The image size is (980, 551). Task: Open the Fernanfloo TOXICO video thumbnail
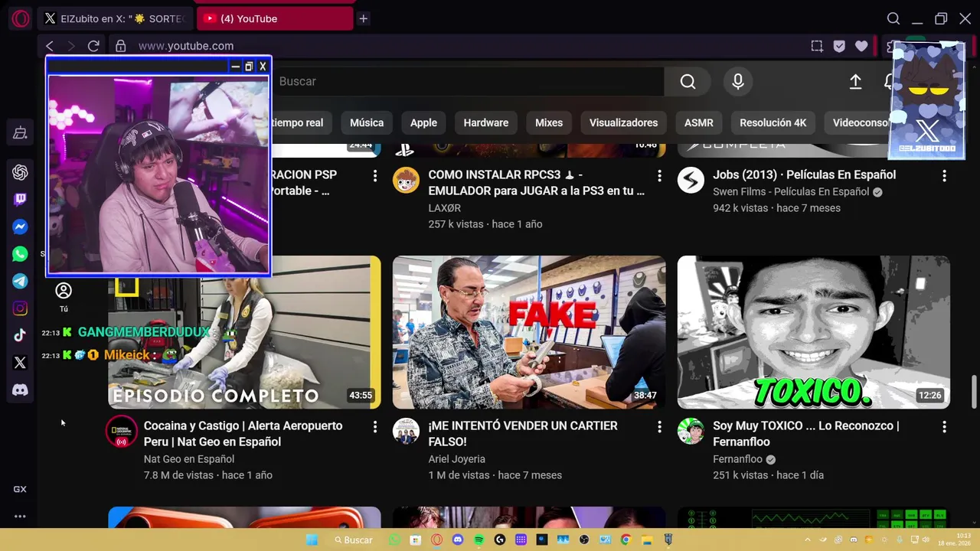click(814, 332)
